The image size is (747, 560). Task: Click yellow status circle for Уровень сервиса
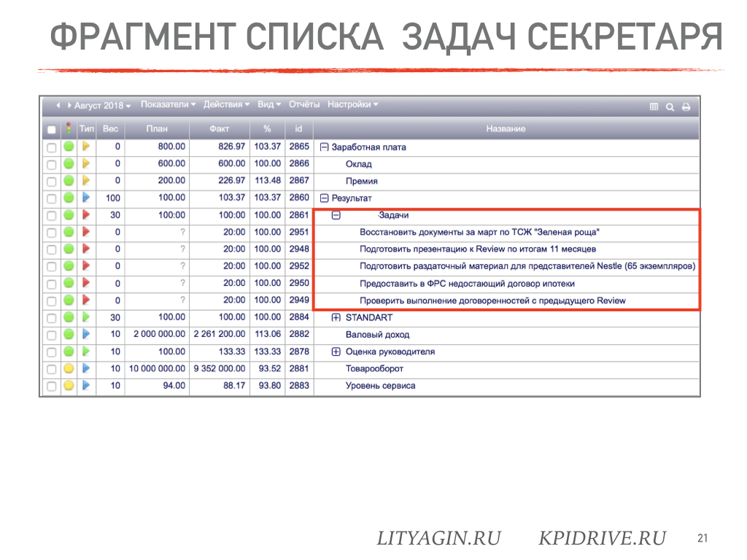(x=69, y=386)
